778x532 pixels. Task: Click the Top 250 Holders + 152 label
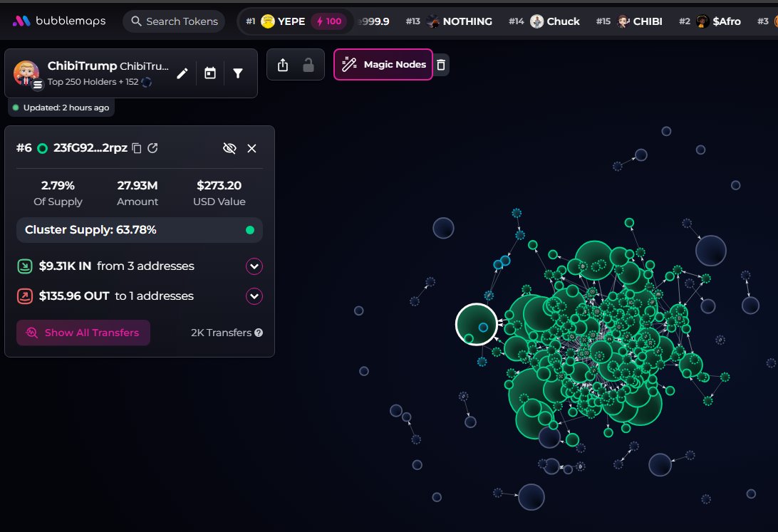coord(93,82)
